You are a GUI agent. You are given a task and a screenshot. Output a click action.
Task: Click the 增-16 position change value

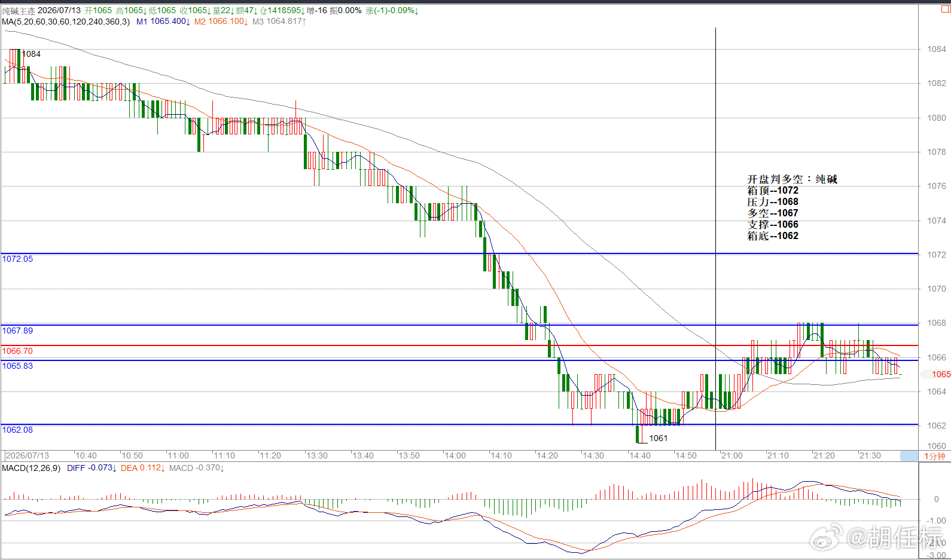[x=317, y=11]
